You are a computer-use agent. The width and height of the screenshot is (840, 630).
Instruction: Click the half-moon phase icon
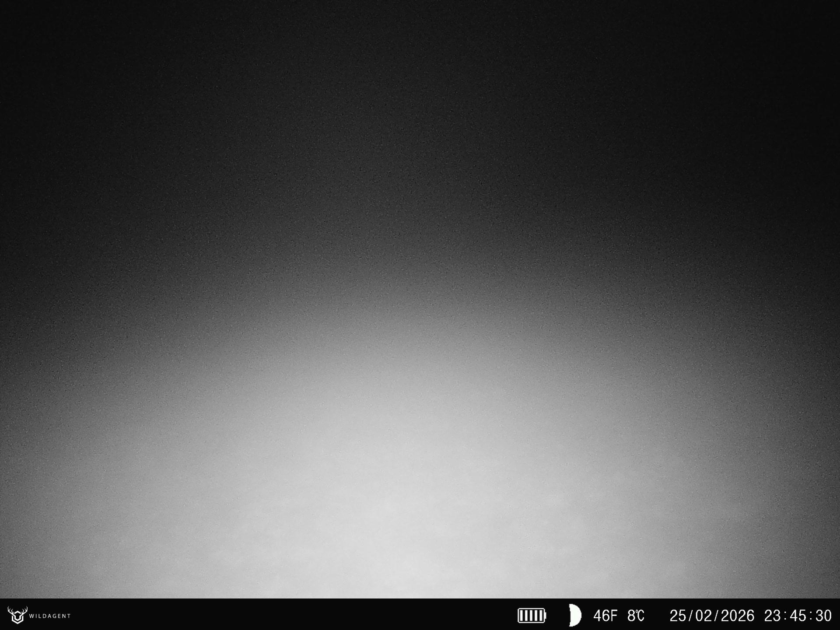[575, 616]
